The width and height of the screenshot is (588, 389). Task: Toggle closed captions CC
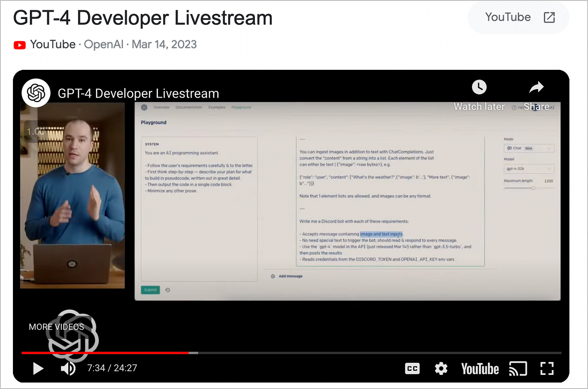point(412,368)
